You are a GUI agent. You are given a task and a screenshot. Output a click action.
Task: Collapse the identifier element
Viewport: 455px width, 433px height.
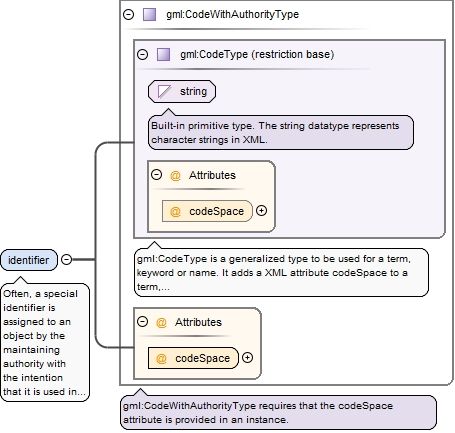click(67, 259)
